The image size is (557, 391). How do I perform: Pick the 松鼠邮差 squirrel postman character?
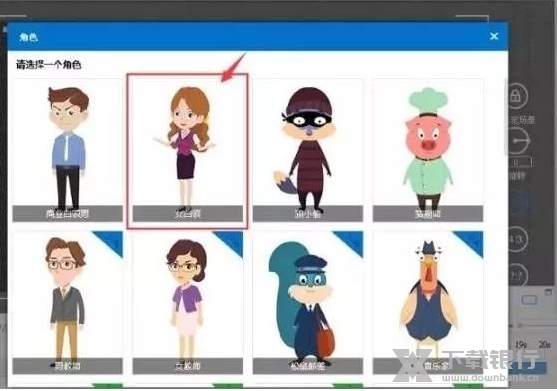coord(308,303)
